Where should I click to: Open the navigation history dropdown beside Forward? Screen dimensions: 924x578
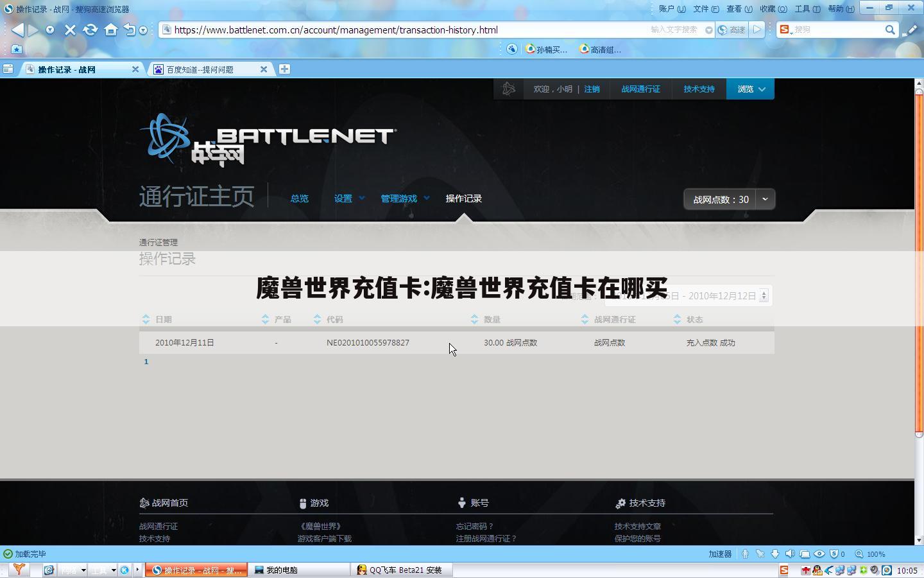[x=50, y=30]
